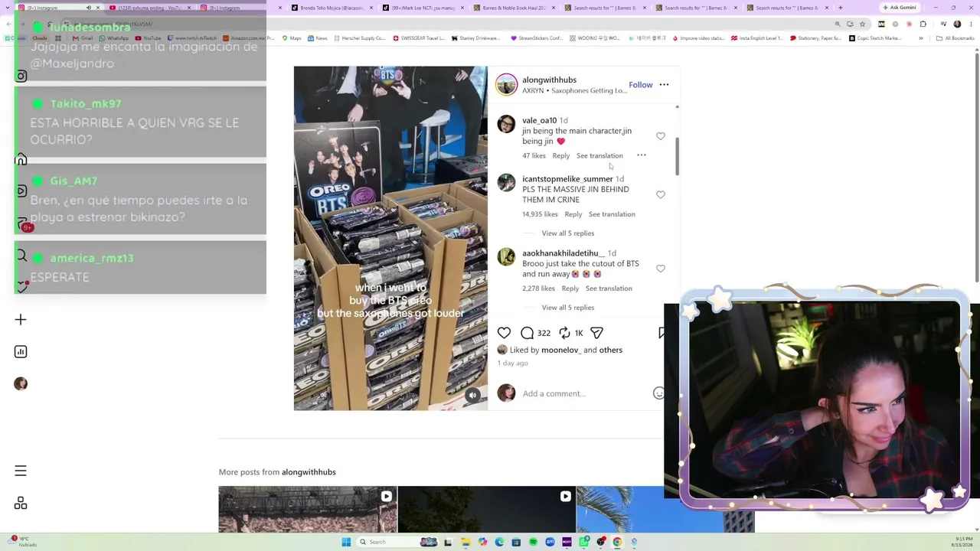Open the Also from Meta sidebar icon

pos(21,503)
